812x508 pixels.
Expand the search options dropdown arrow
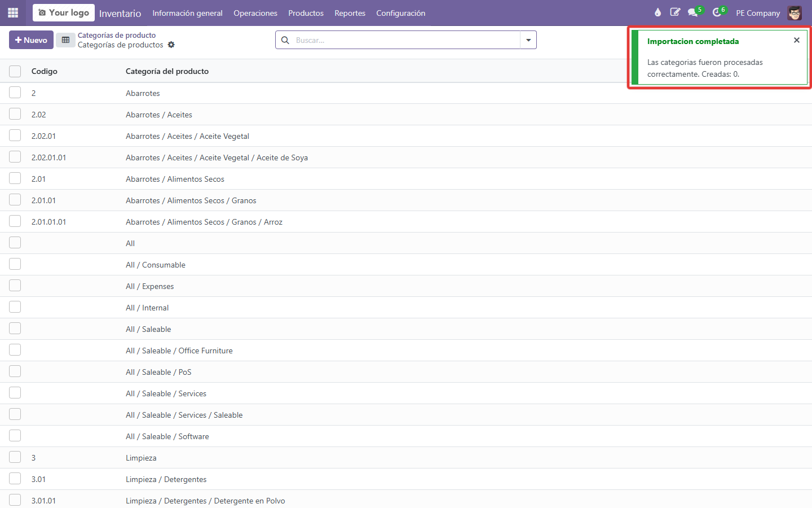click(528, 40)
